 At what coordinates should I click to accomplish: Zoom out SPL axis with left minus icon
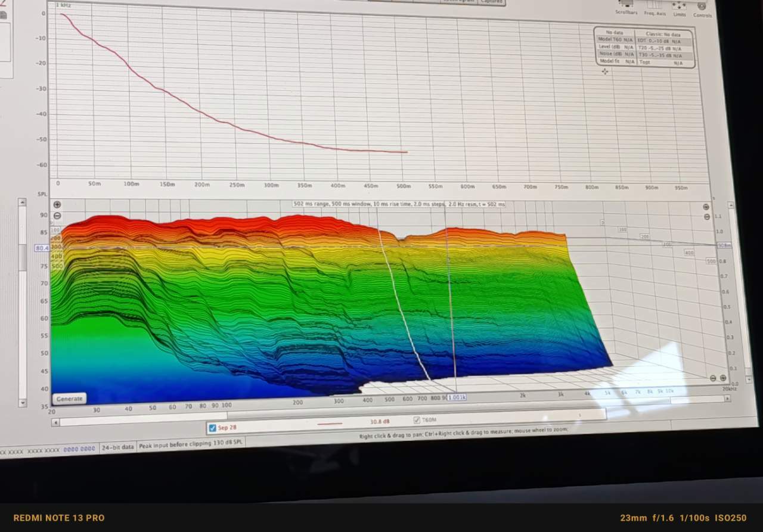tap(57, 216)
